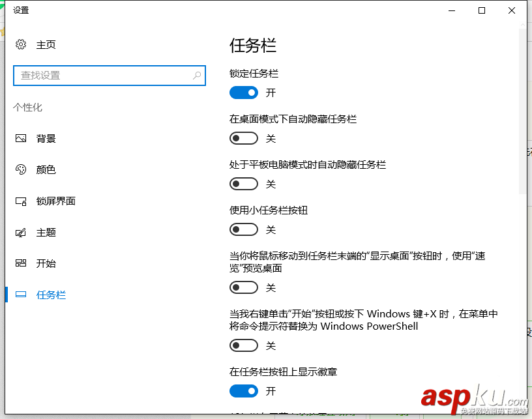The image size is (532, 419).
Task: Click the 主题 themes icon
Action: point(21,232)
